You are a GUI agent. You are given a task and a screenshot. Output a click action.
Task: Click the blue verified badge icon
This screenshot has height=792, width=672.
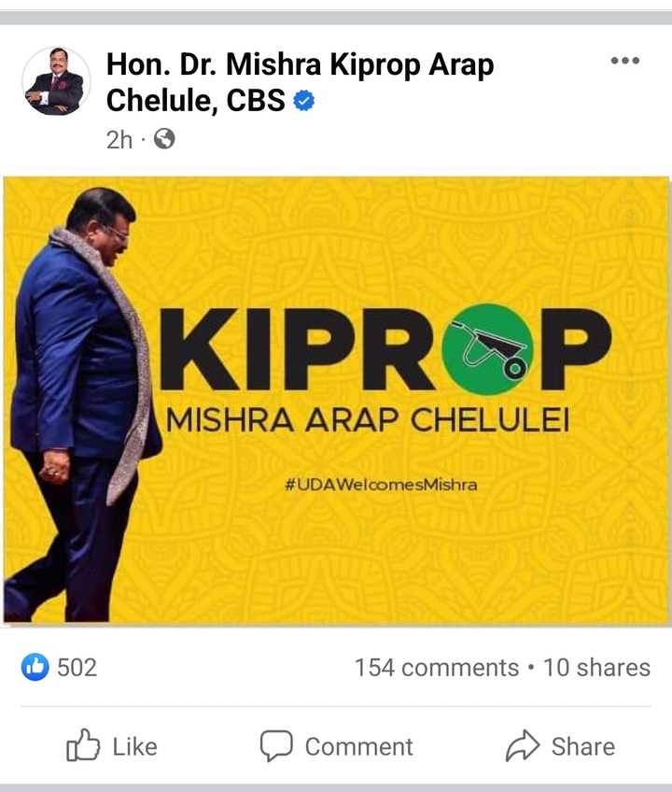tap(304, 100)
